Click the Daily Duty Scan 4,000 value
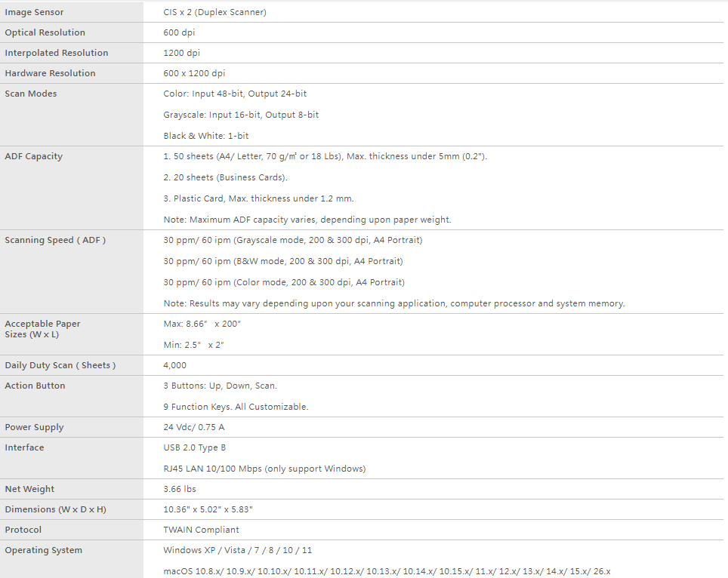The height and width of the screenshot is (578, 728). [174, 365]
